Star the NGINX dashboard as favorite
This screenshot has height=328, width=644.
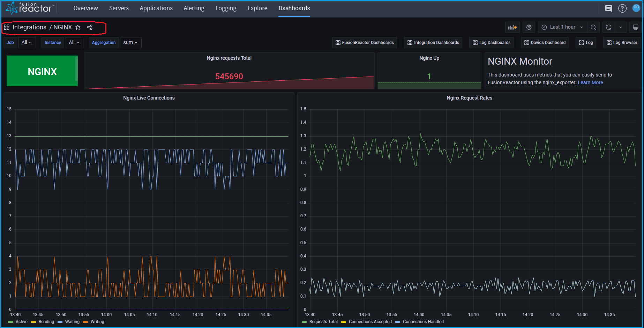pyautogui.click(x=78, y=27)
